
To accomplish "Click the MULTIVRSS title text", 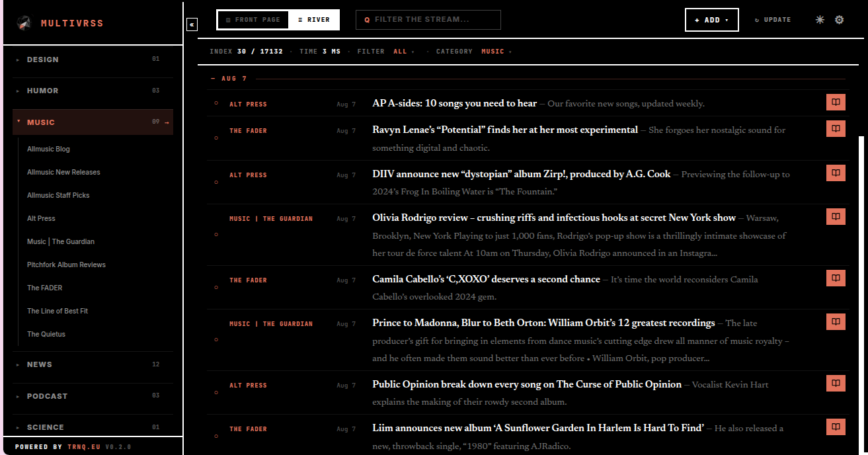I will click(72, 23).
